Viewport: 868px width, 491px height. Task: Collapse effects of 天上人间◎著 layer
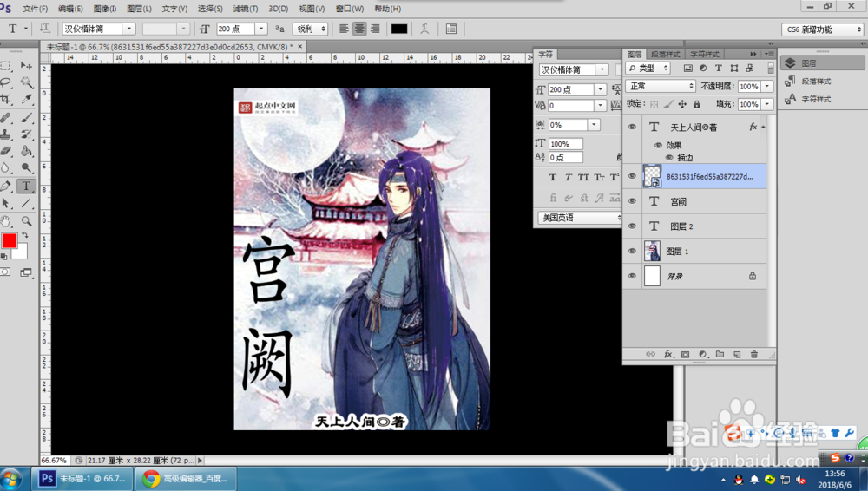tap(763, 127)
